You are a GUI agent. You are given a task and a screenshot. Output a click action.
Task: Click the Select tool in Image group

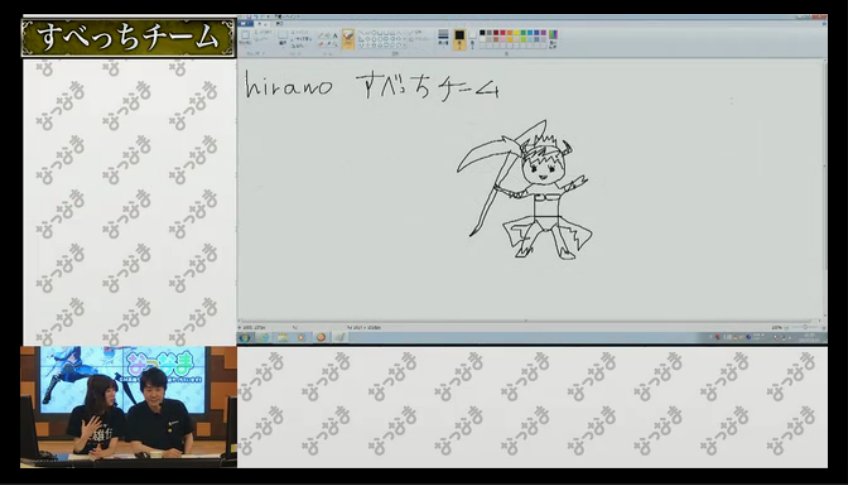pos(283,37)
